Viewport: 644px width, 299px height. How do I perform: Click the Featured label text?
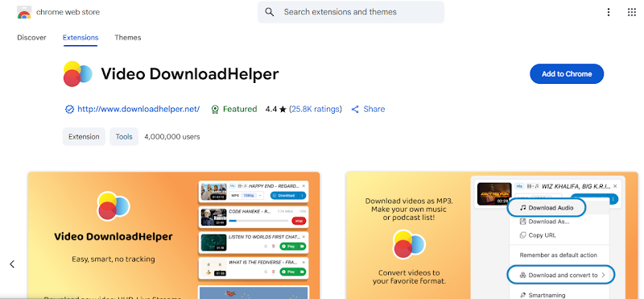tap(240, 109)
